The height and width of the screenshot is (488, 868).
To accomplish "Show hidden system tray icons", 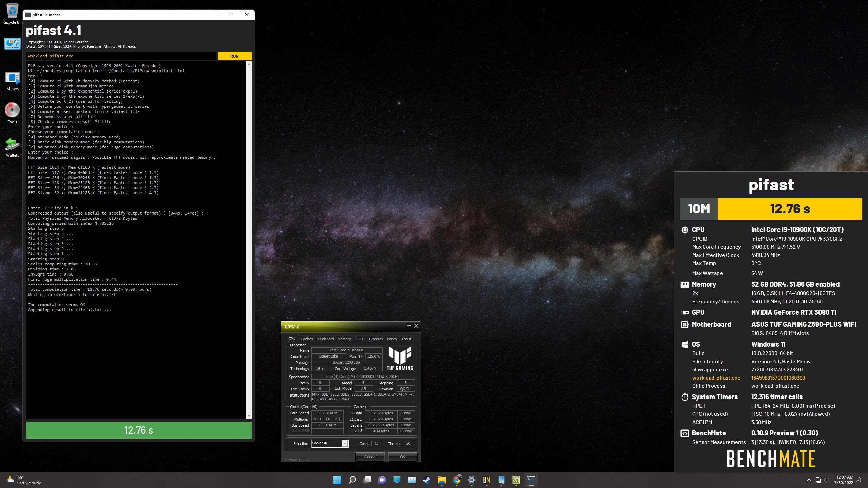I will [809, 480].
